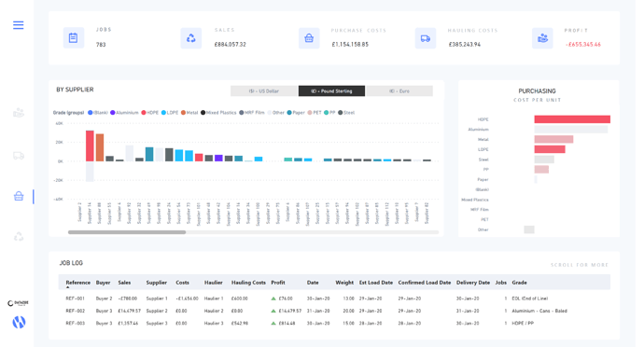Screen dimensions: 644x347
Task: Sort job log by Supplier column
Action: [x=157, y=283]
